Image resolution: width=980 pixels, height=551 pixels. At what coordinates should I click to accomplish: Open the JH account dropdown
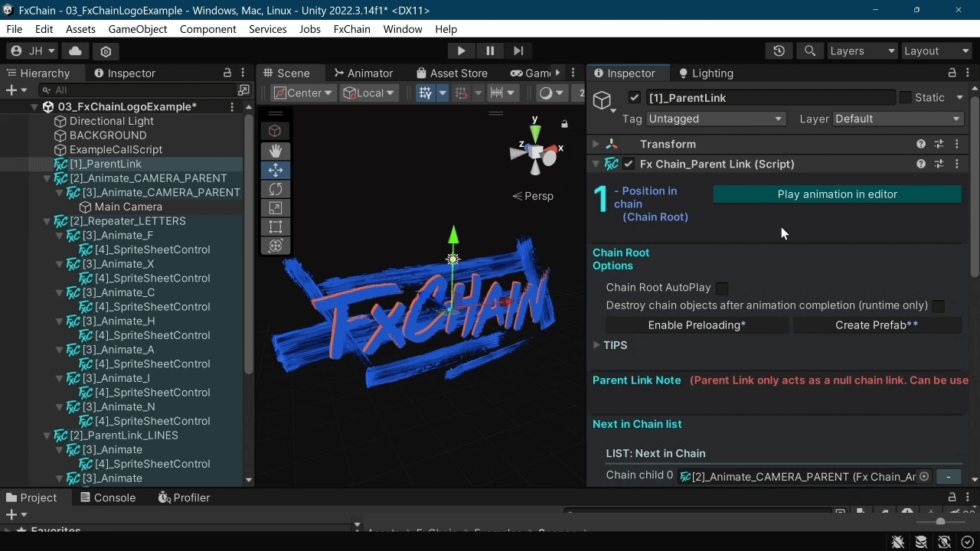pyautogui.click(x=32, y=51)
